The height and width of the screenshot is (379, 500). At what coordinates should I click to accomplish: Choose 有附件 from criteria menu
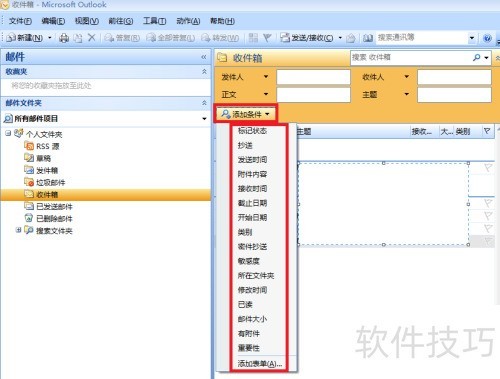tap(249, 333)
